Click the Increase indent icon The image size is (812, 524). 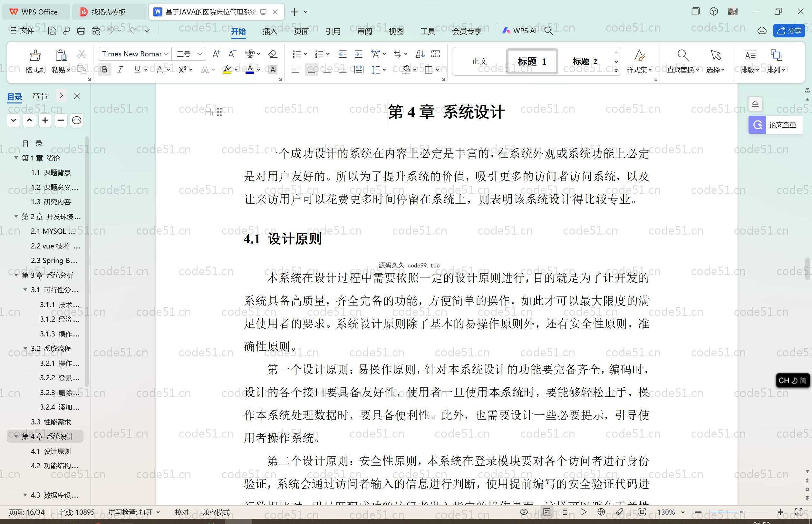(x=358, y=54)
